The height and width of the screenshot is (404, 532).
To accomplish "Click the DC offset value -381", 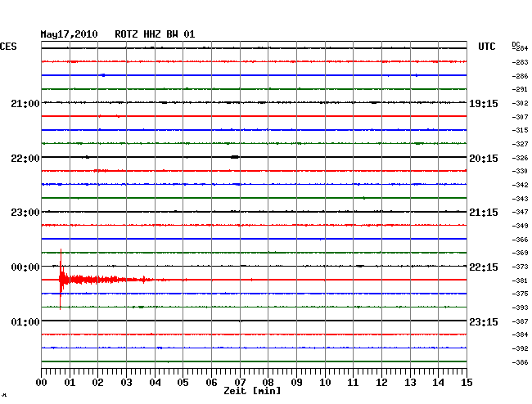I will (x=520, y=281).
